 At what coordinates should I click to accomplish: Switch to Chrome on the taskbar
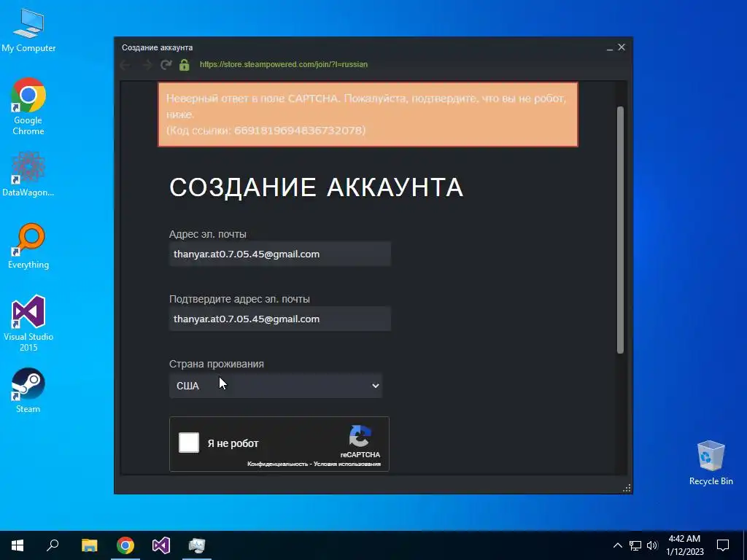125,545
